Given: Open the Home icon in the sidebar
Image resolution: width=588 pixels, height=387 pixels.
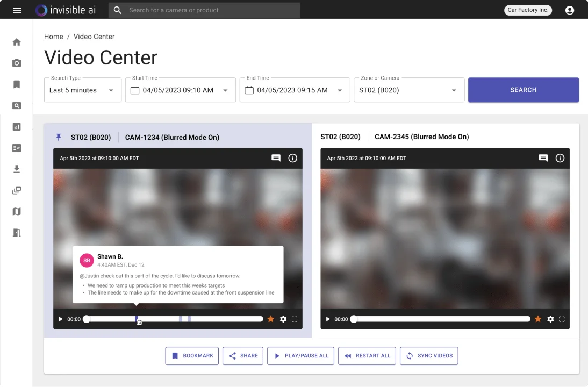Looking at the screenshot, I should pyautogui.click(x=16, y=42).
